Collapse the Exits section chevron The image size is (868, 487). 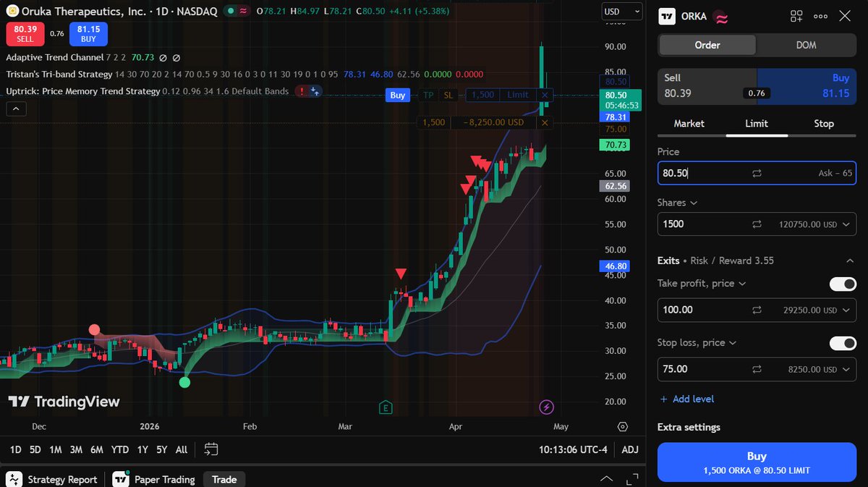click(x=849, y=261)
